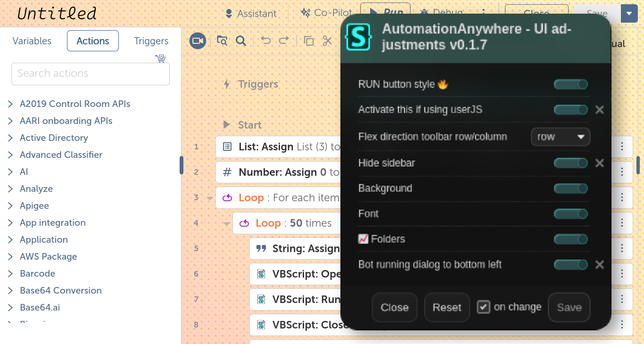
Task: Expand the Advanced Classifier package
Action: [10, 155]
